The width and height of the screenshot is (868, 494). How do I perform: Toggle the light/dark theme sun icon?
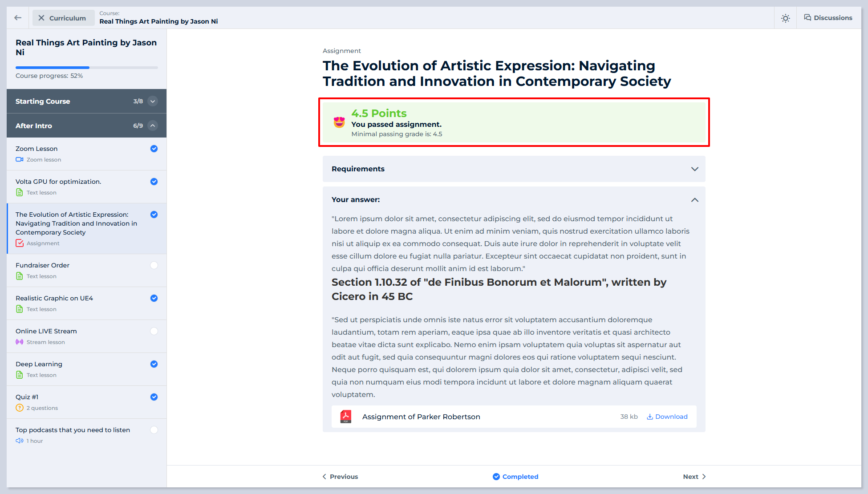[786, 18]
